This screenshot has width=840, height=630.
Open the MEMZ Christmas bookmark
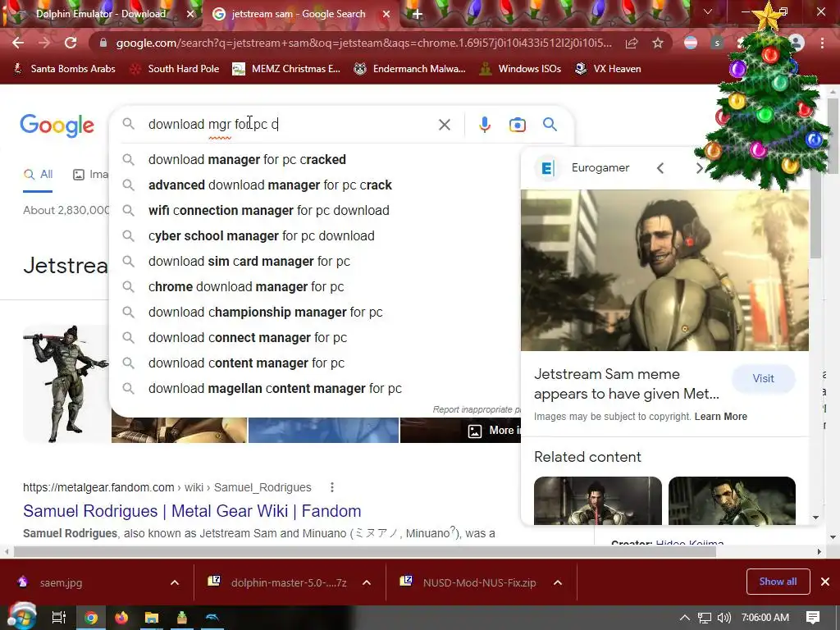286,69
